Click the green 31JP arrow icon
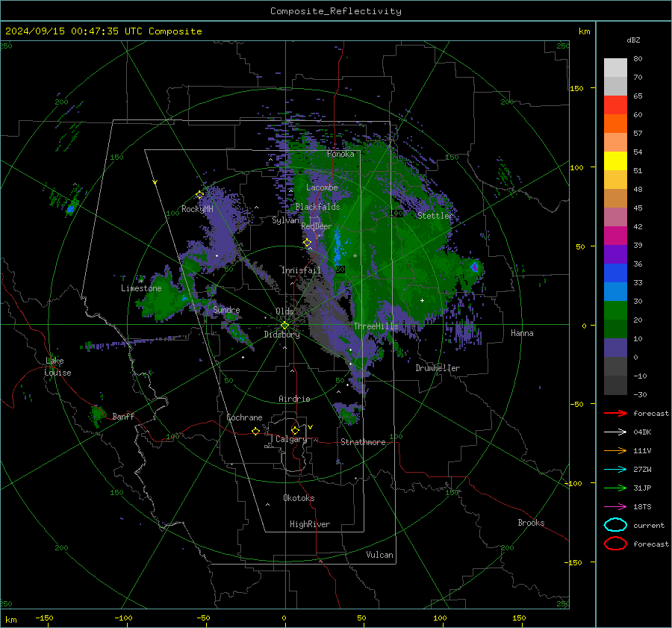The height and width of the screenshot is (628, 672). coord(615,488)
